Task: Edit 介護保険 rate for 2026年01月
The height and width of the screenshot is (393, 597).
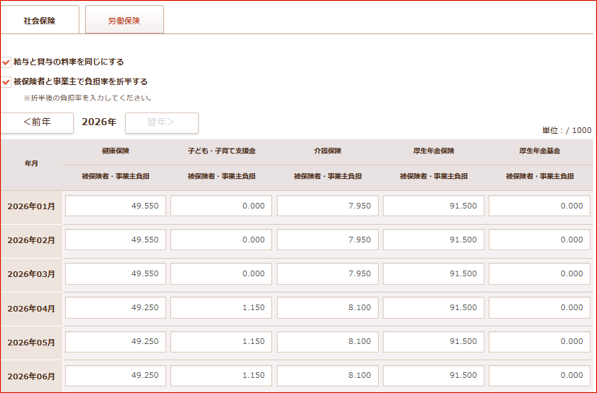Action: pos(327,206)
